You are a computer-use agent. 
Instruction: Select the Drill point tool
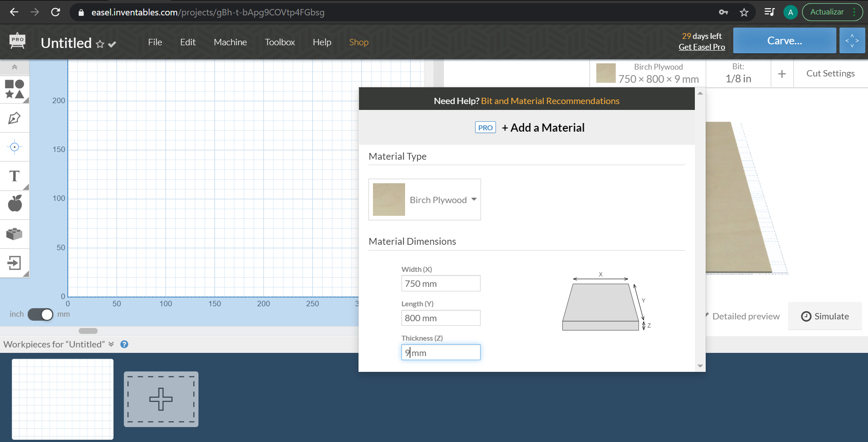14,147
